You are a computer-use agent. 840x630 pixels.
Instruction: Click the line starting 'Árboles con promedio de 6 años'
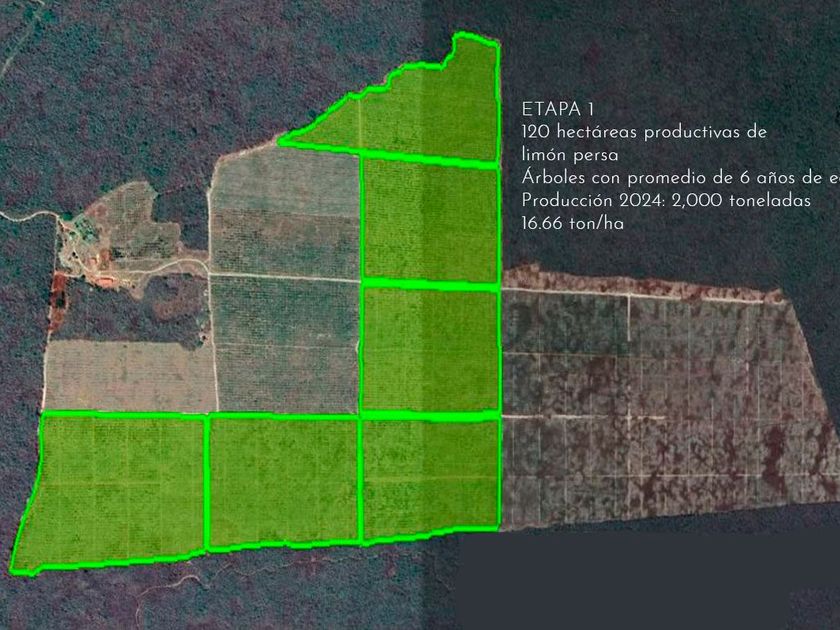coord(680,177)
